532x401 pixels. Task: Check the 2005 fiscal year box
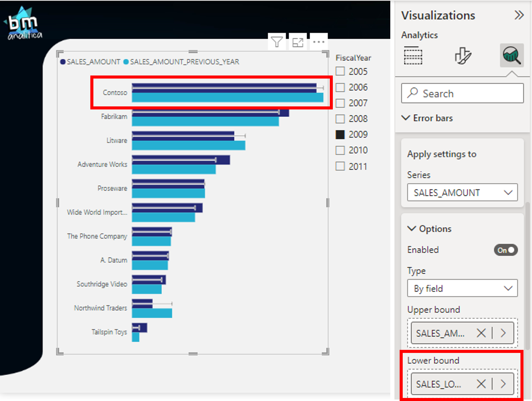point(340,71)
